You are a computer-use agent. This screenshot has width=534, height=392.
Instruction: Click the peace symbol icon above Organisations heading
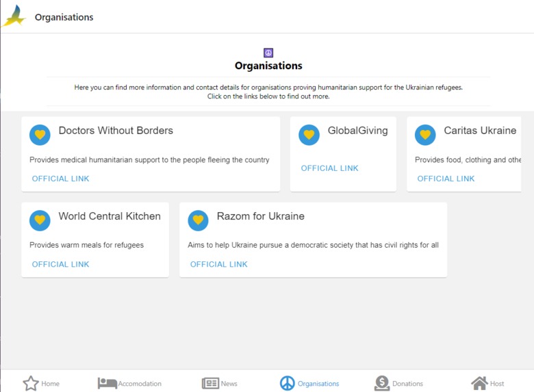pos(268,53)
